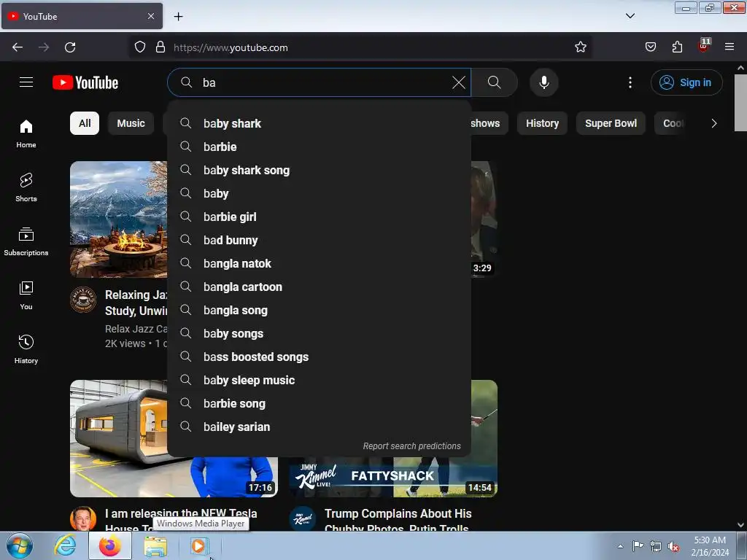This screenshot has height=560, width=747.
Task: Open the list all tabs dropdown
Action: point(630,16)
